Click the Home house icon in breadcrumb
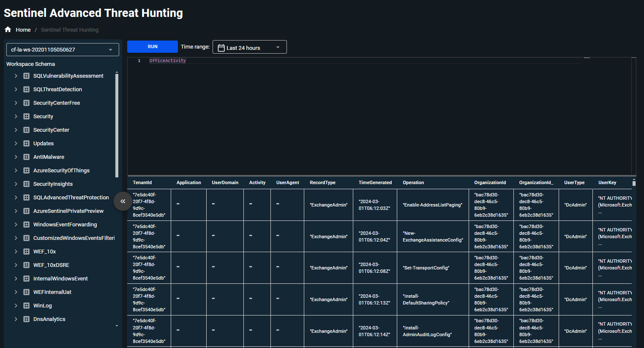This screenshot has height=348, width=644. (7, 30)
